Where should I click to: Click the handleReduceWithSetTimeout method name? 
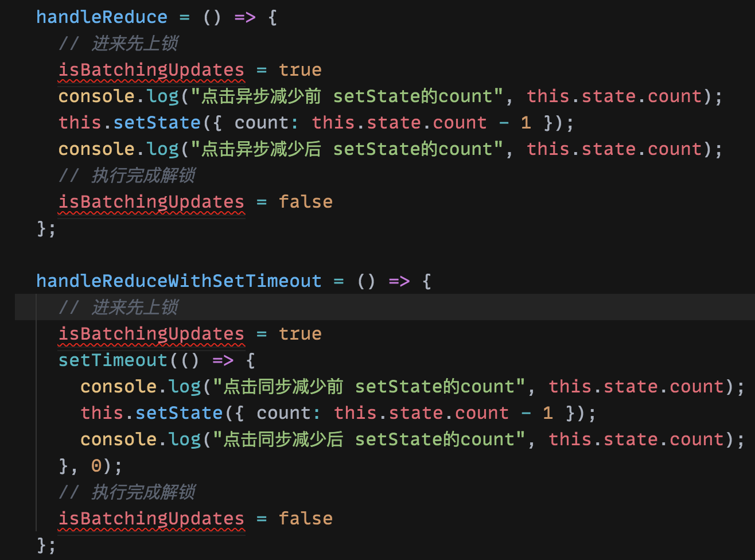[x=178, y=281]
